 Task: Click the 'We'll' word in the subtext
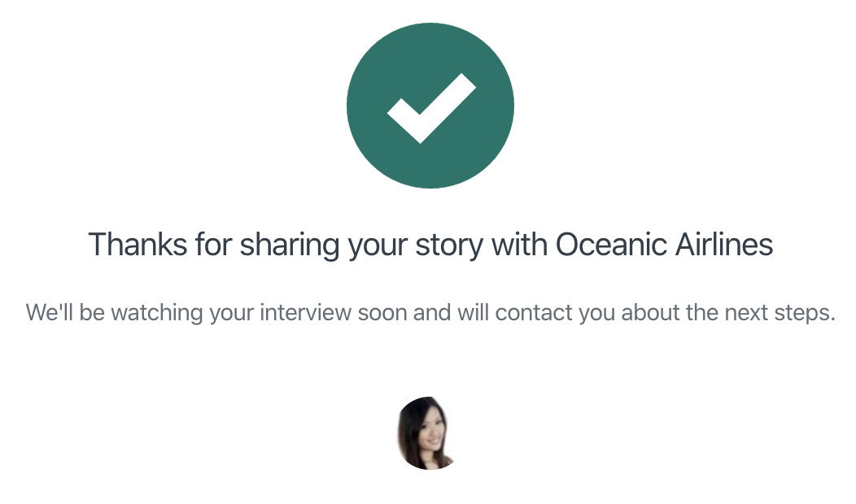49,312
